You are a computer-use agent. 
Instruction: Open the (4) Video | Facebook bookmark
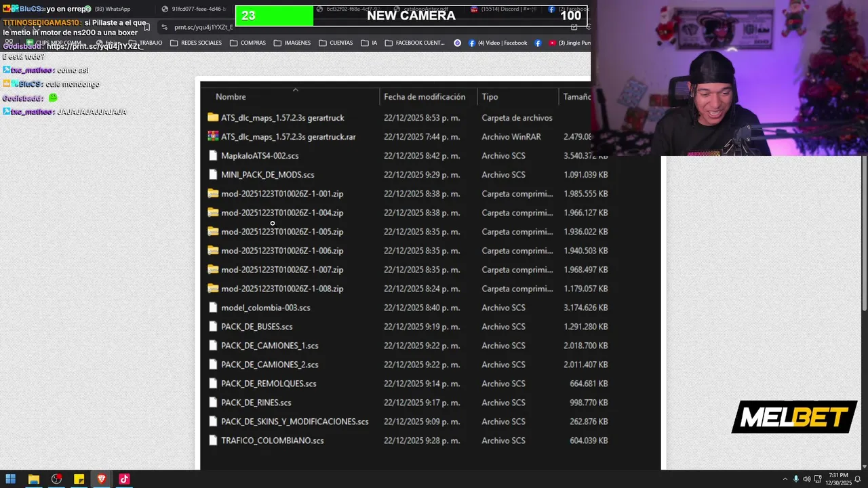497,43
